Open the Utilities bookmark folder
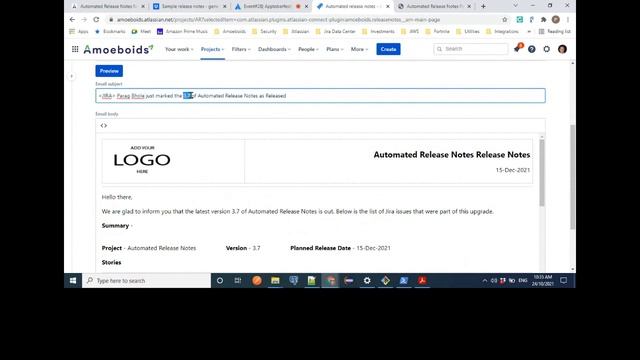 [x=467, y=31]
